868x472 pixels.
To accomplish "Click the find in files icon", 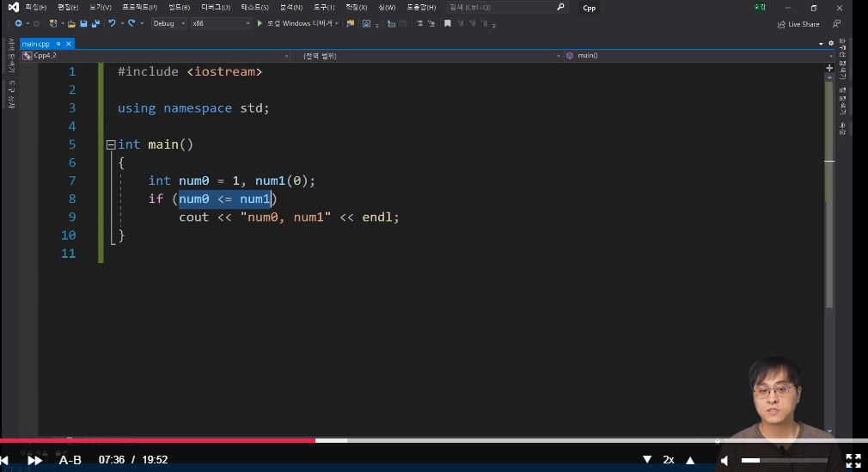I will (x=350, y=23).
